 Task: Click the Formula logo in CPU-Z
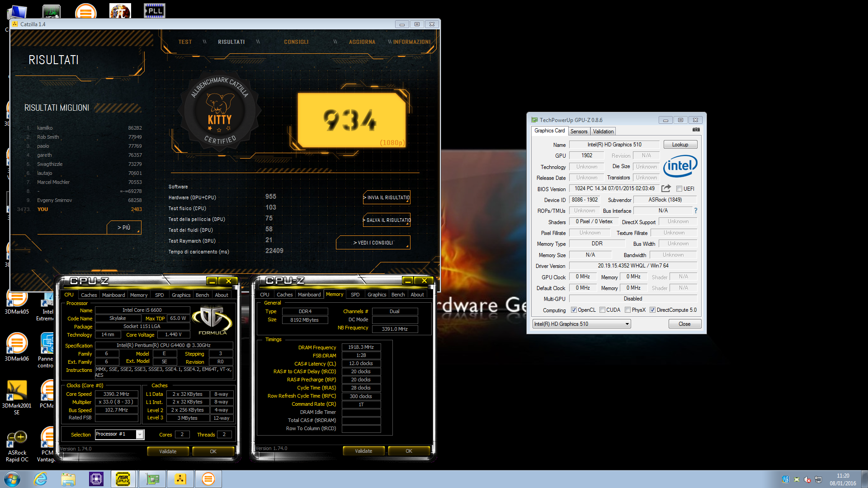[x=212, y=321]
